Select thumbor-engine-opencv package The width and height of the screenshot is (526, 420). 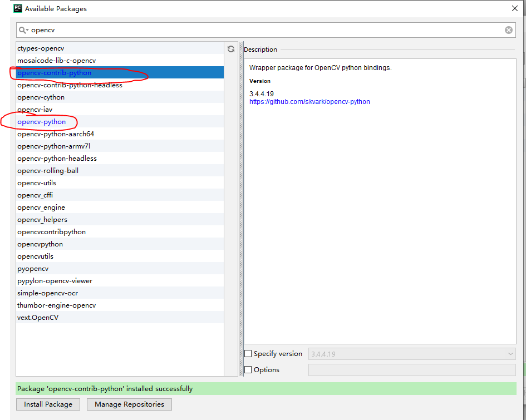pos(120,305)
